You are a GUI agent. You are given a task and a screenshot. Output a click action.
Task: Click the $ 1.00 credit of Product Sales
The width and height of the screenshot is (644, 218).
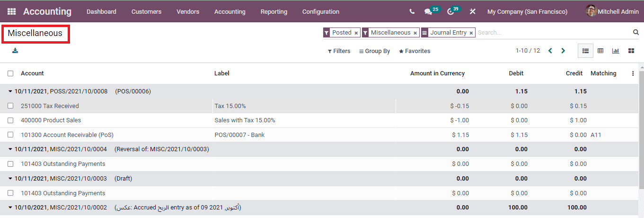tap(578, 120)
